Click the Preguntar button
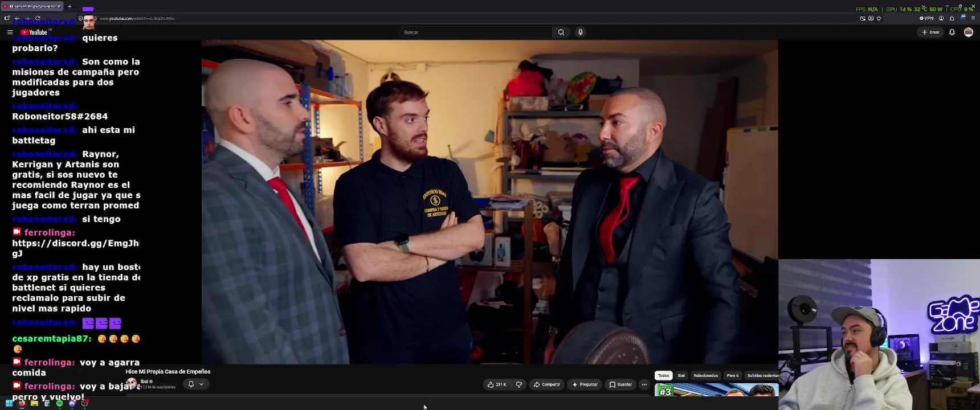This screenshot has width=980, height=410. coord(585,384)
